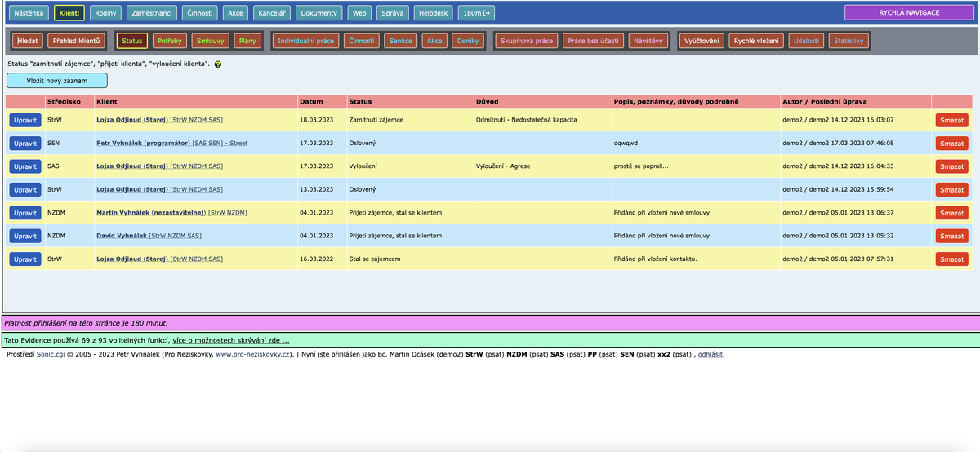Open the Statistiky toolbar section
The image size is (980, 452).
[x=849, y=41]
